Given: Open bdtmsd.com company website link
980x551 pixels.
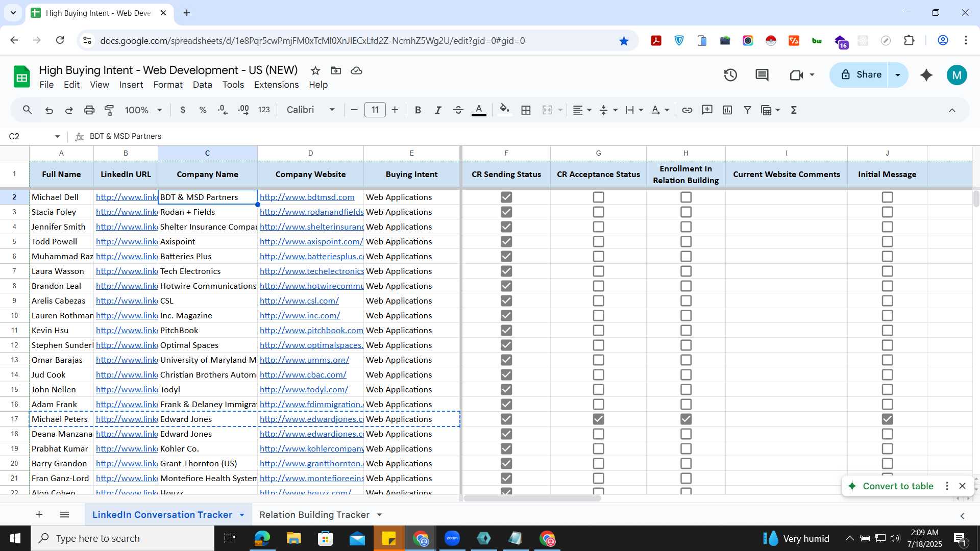Looking at the screenshot, I should (307, 197).
